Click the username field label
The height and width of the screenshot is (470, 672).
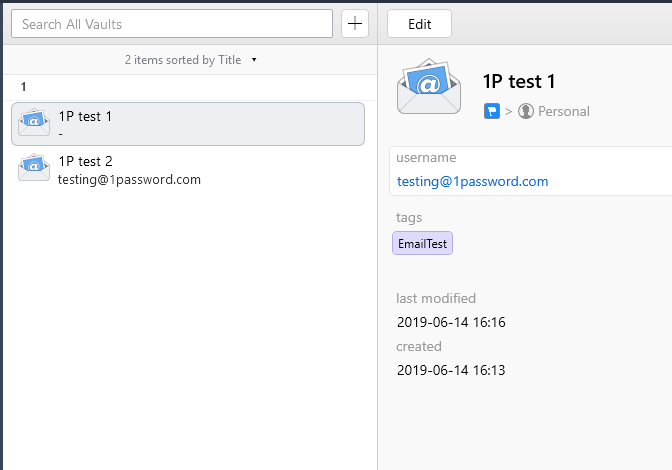[x=426, y=158]
